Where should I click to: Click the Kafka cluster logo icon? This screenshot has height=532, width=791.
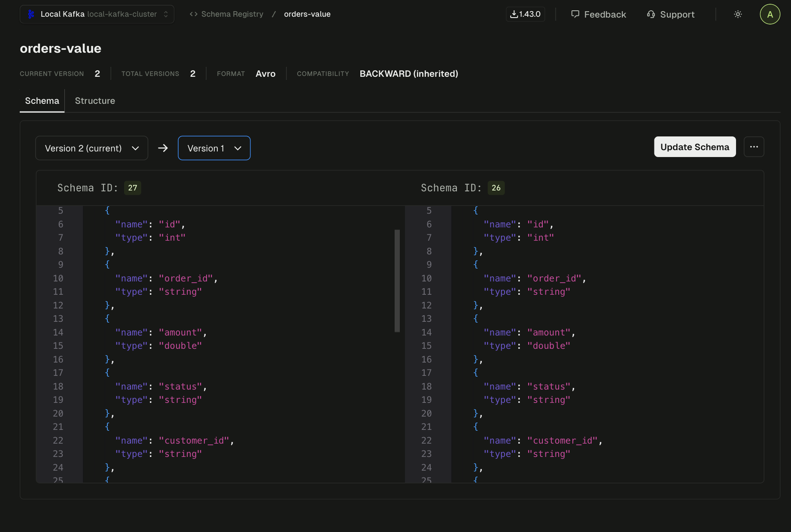click(x=31, y=14)
